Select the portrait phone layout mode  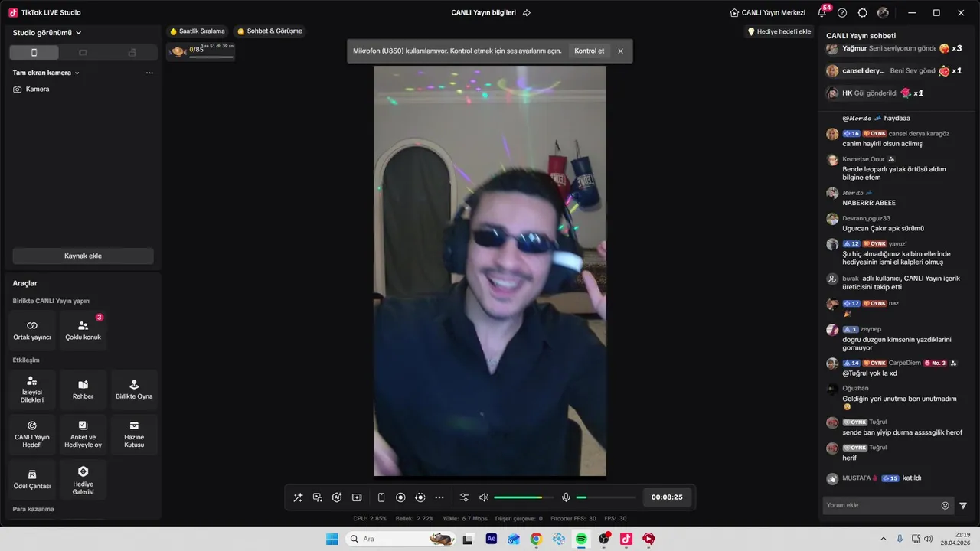point(34,52)
